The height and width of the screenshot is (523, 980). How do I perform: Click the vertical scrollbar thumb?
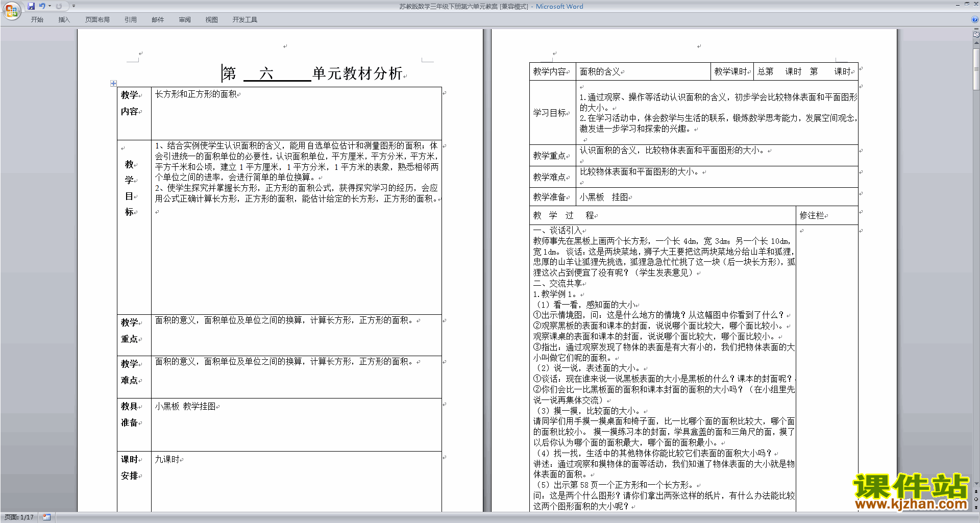pyautogui.click(x=976, y=69)
